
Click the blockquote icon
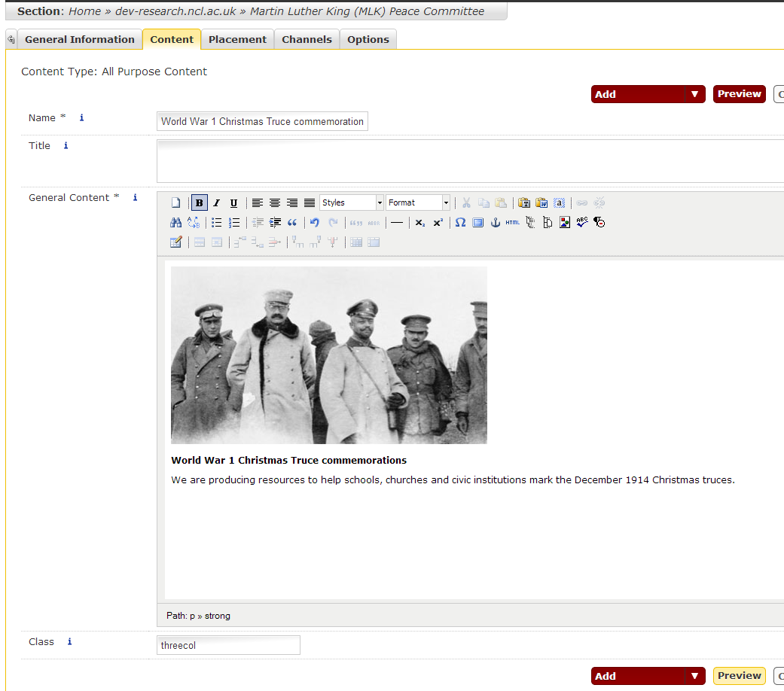pyautogui.click(x=292, y=222)
